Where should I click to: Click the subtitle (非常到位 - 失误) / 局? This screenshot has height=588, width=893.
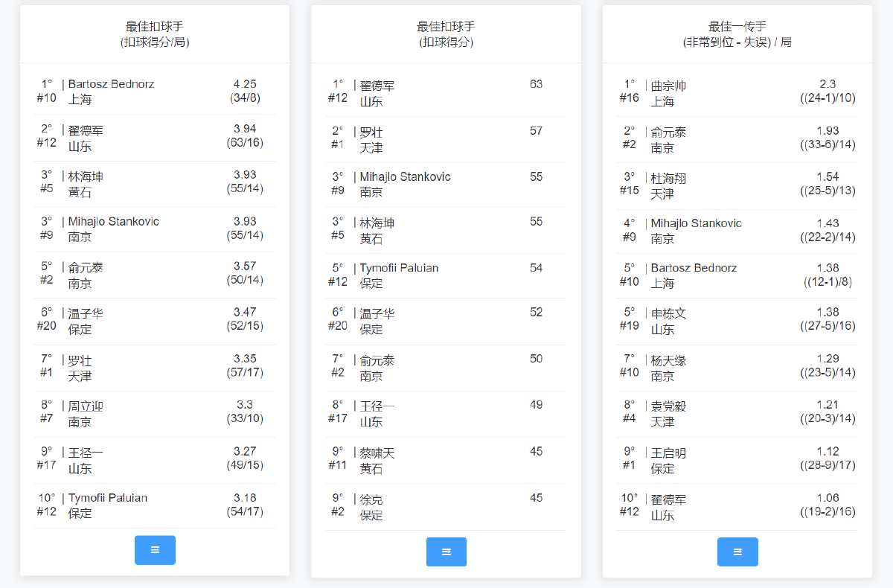(737, 42)
